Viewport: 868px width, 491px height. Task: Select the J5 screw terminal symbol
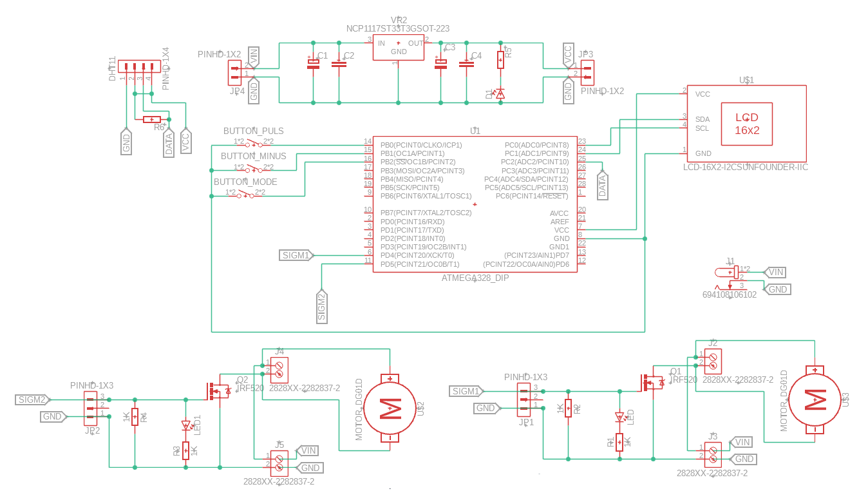click(279, 462)
